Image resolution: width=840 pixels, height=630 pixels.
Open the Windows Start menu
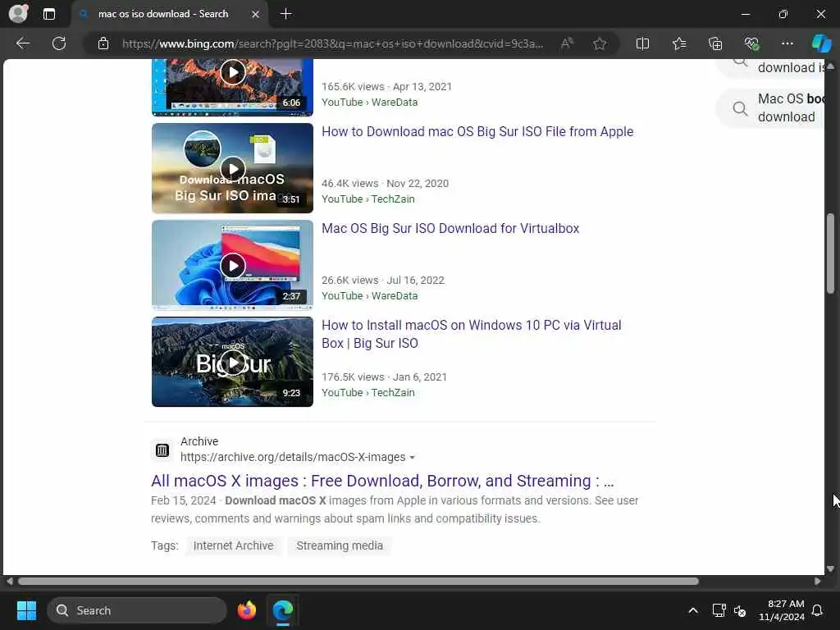click(x=26, y=610)
